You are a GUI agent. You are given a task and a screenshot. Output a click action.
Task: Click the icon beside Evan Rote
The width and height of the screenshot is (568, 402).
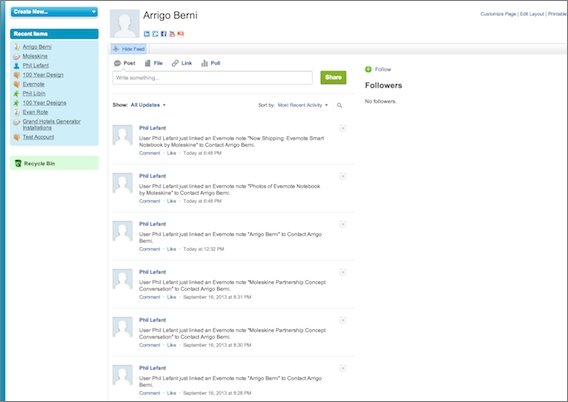coord(16,112)
